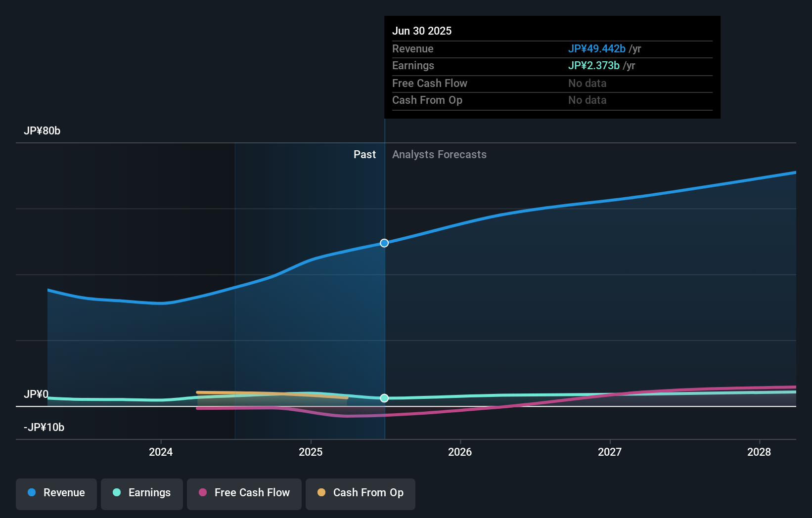Toggle the Earnings series legend
Image resolution: width=812 pixels, height=518 pixels.
(142, 494)
